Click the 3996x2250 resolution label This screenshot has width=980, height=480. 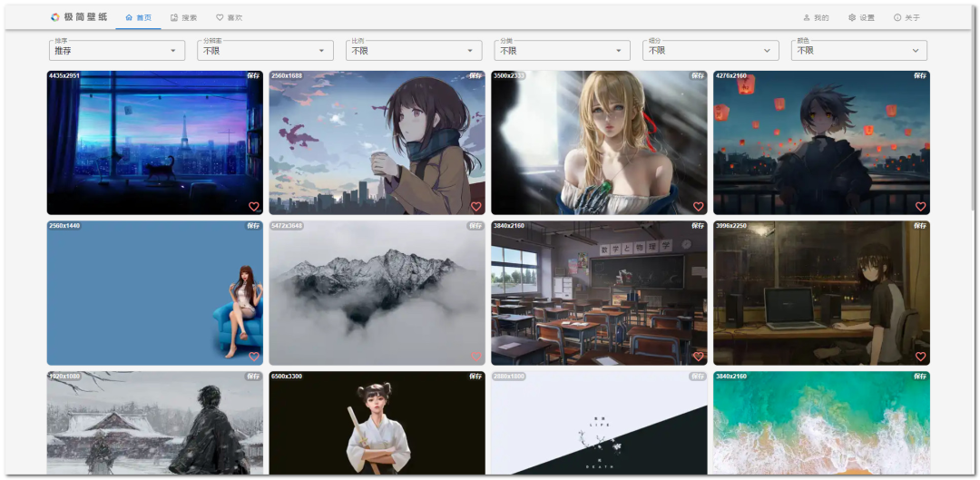click(x=731, y=226)
